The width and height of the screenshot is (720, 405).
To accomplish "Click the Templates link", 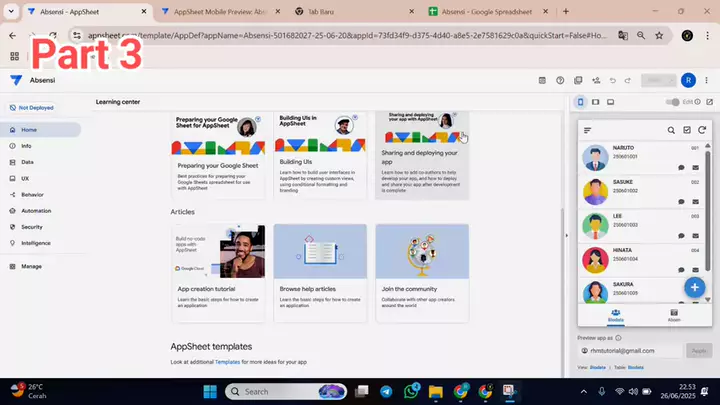I will coord(227,360).
